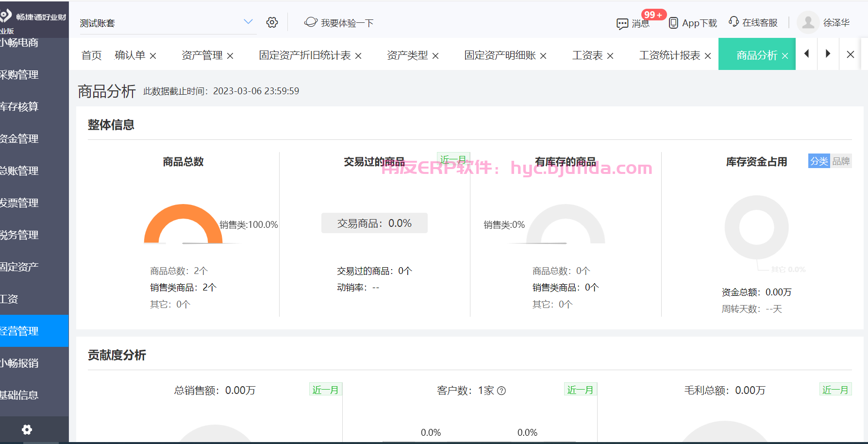
Task: Switch inventory funds view to 分类
Action: [819, 161]
